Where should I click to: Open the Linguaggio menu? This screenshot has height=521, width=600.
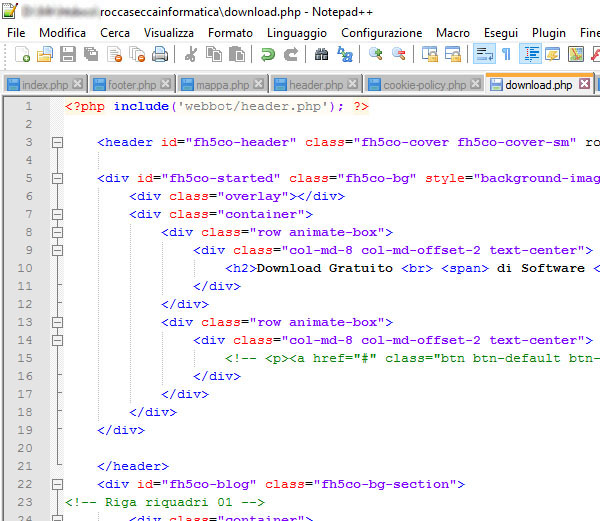(297, 33)
